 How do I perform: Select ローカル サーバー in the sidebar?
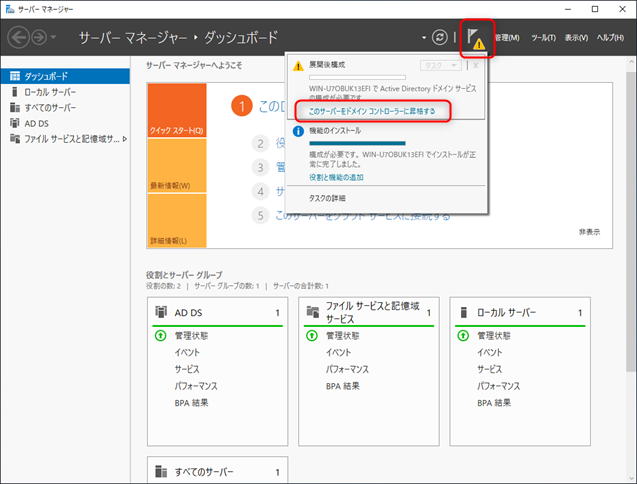(65, 92)
